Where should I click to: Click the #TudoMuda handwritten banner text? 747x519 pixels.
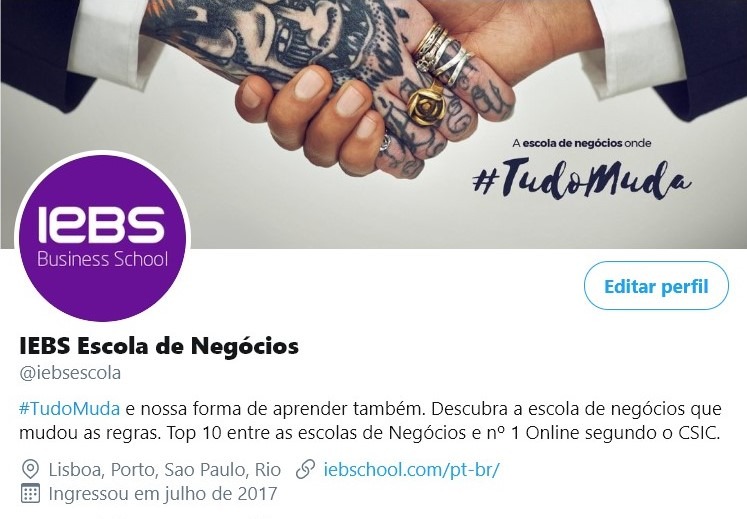coord(582,179)
